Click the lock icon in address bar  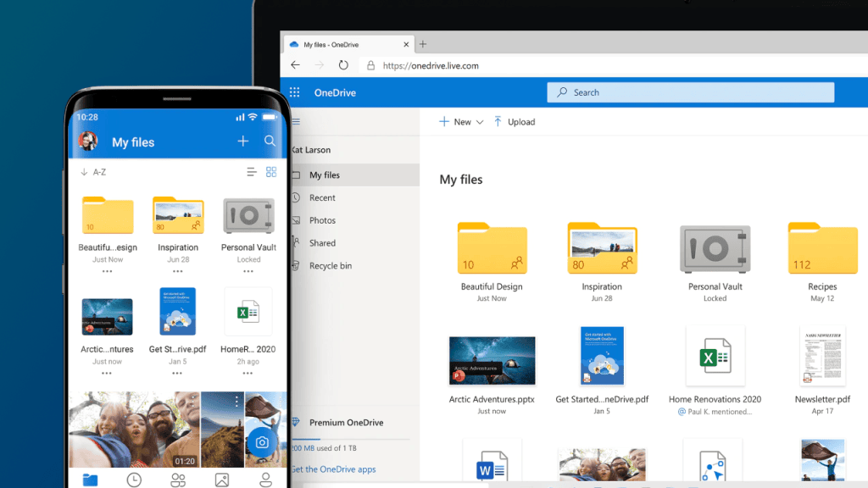[x=371, y=65]
